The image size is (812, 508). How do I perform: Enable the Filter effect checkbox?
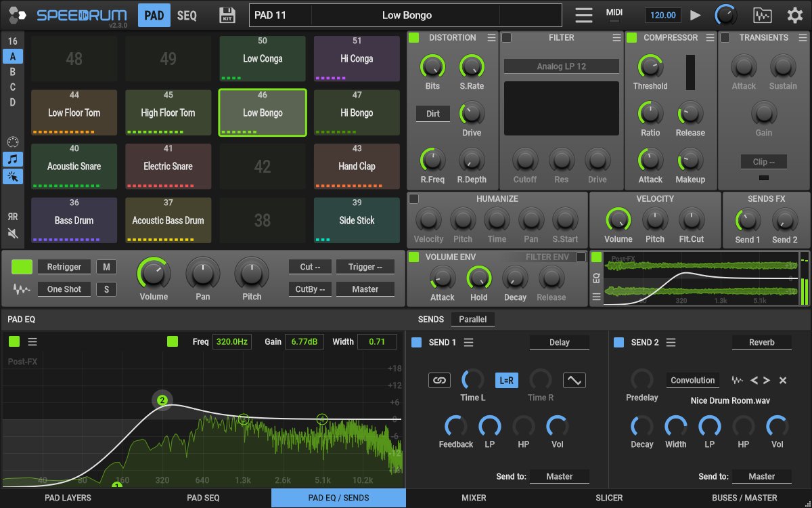coord(506,38)
